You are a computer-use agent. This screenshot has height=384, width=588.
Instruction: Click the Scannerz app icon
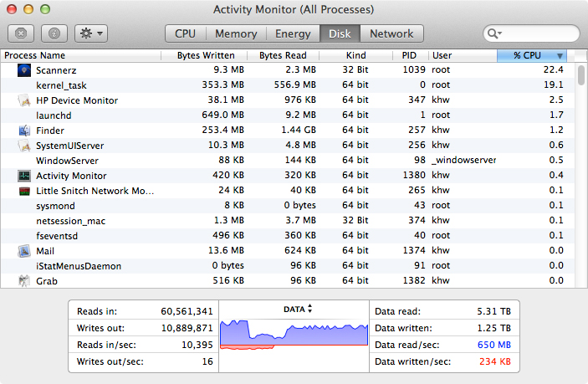point(24,70)
